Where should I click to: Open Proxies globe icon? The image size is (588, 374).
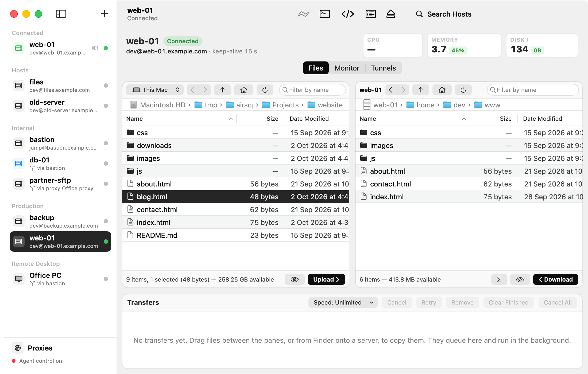point(18,348)
